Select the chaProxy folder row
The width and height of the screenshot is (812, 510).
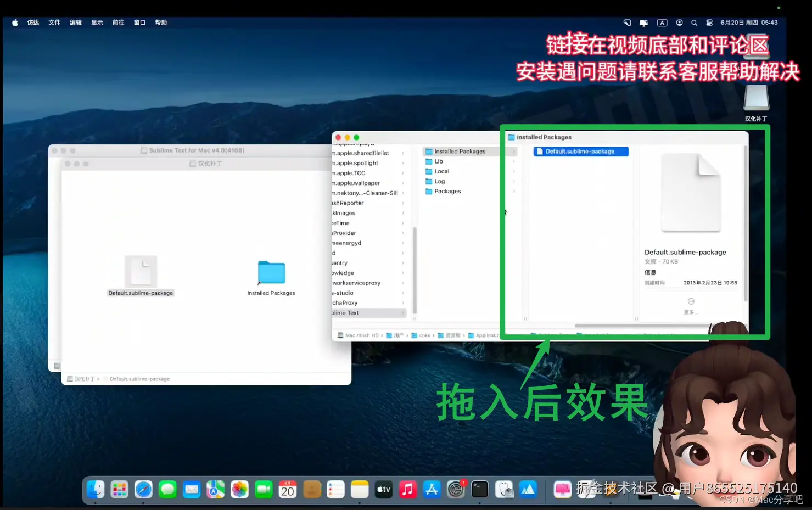tap(369, 303)
